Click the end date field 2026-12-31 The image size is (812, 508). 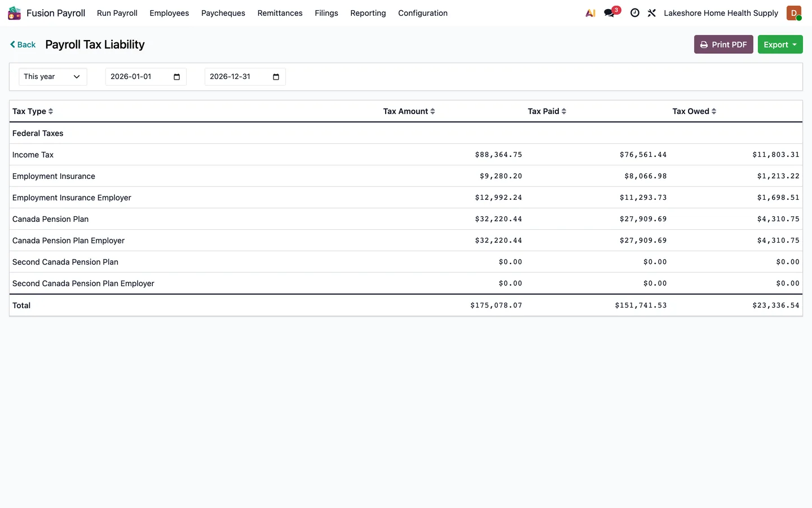point(245,77)
